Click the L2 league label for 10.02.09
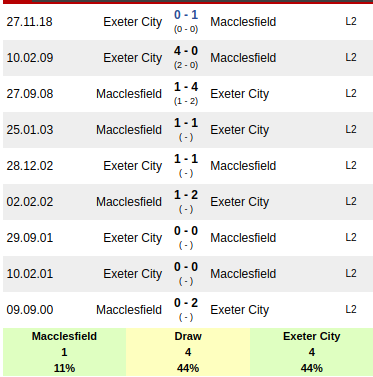The width and height of the screenshot is (373, 377). (351, 57)
